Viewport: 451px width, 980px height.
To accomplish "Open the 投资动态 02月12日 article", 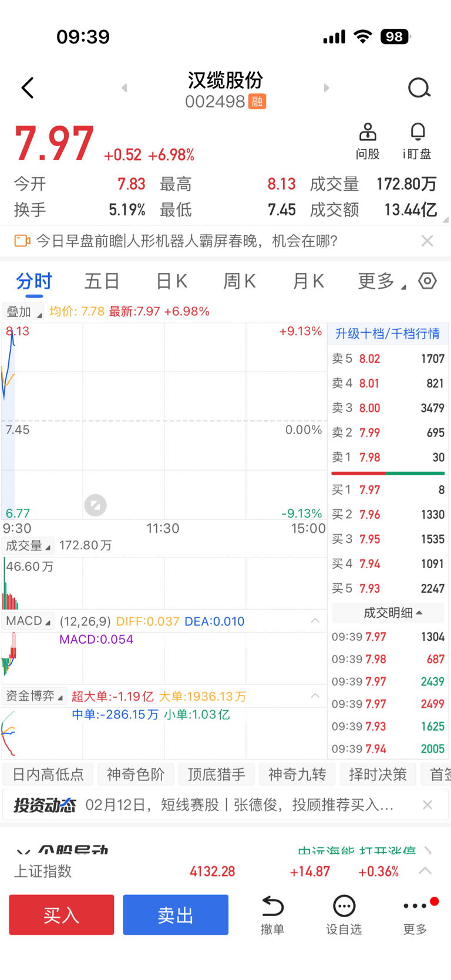I will point(240,805).
